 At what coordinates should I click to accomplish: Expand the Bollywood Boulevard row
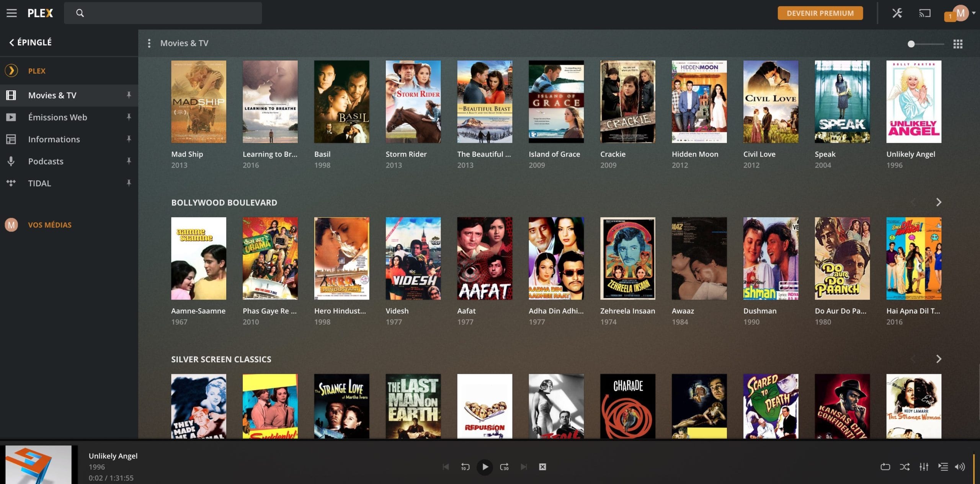[x=939, y=202]
